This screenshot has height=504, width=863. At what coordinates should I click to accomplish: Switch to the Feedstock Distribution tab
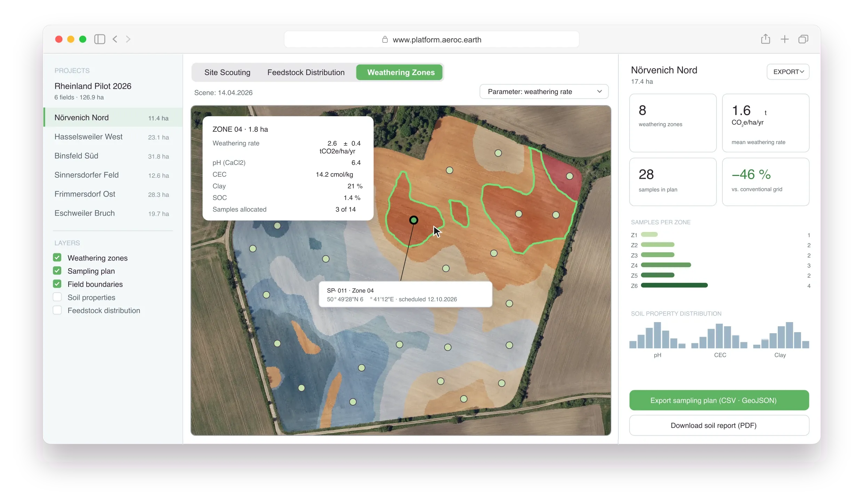pos(306,72)
